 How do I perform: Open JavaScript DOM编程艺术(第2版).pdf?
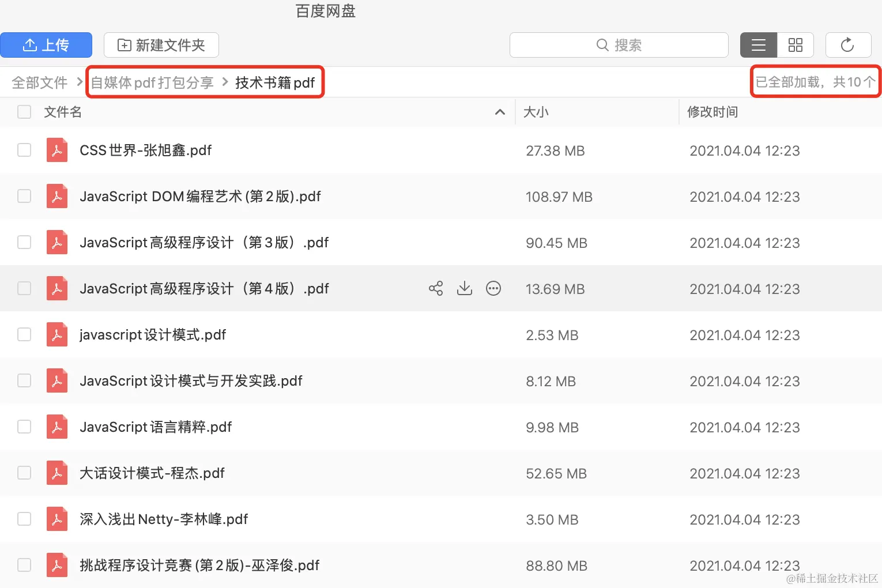tap(200, 197)
